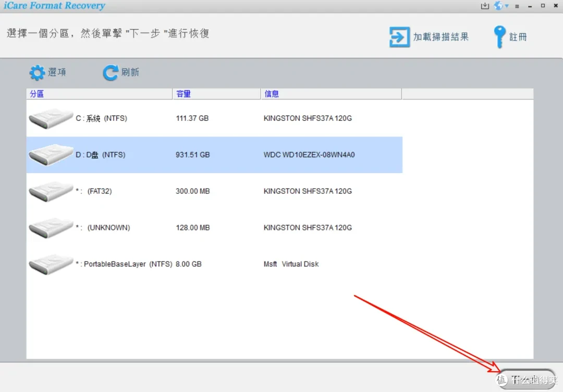Select the PortableBaseLayer drive icon
This screenshot has height=392, width=563.
[51, 264]
